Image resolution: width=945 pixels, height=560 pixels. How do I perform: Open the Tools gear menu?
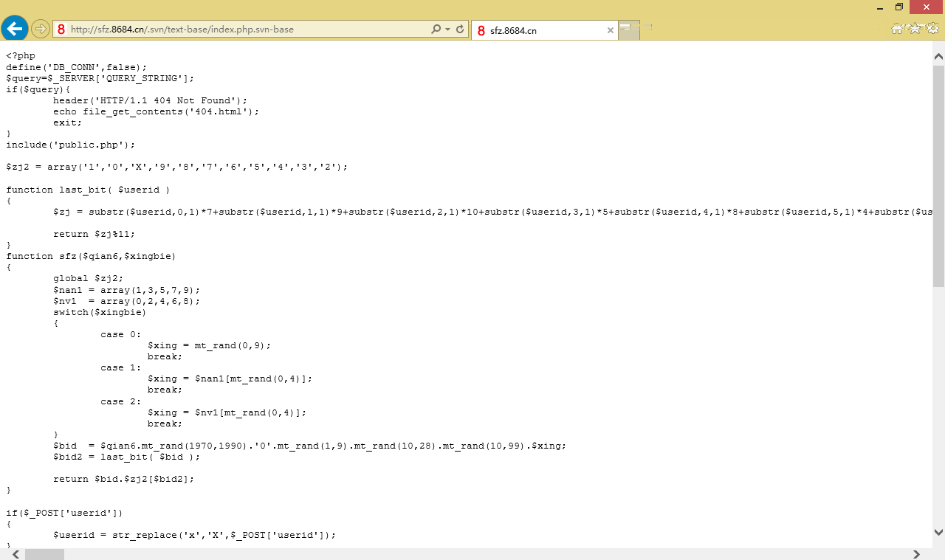[x=932, y=29]
